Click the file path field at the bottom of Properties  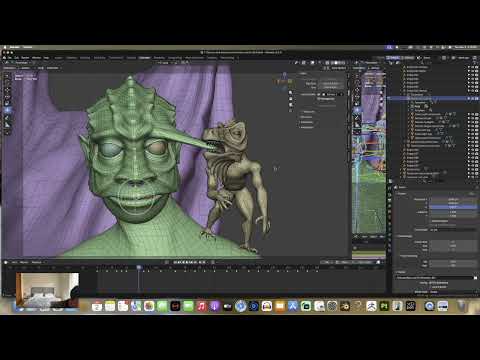[x=434, y=277]
